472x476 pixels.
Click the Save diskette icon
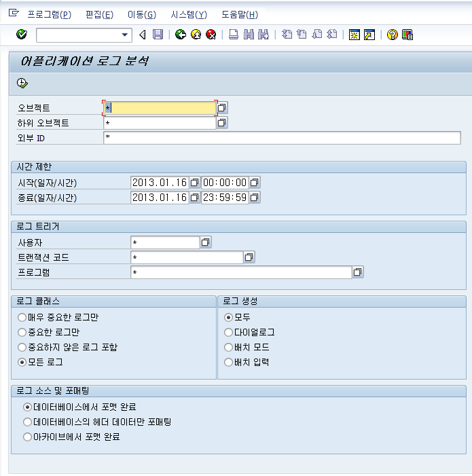158,35
